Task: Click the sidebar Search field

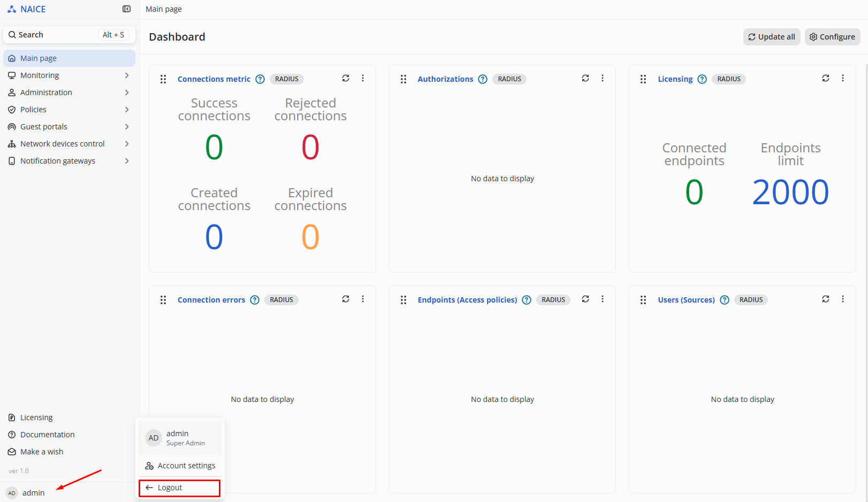Action: pyautogui.click(x=69, y=35)
